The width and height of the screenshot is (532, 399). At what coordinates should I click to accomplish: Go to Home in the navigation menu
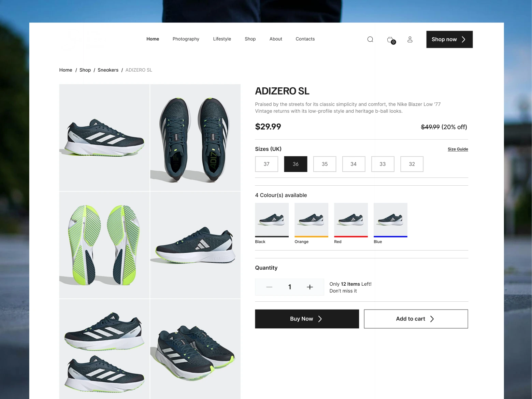pyautogui.click(x=153, y=39)
